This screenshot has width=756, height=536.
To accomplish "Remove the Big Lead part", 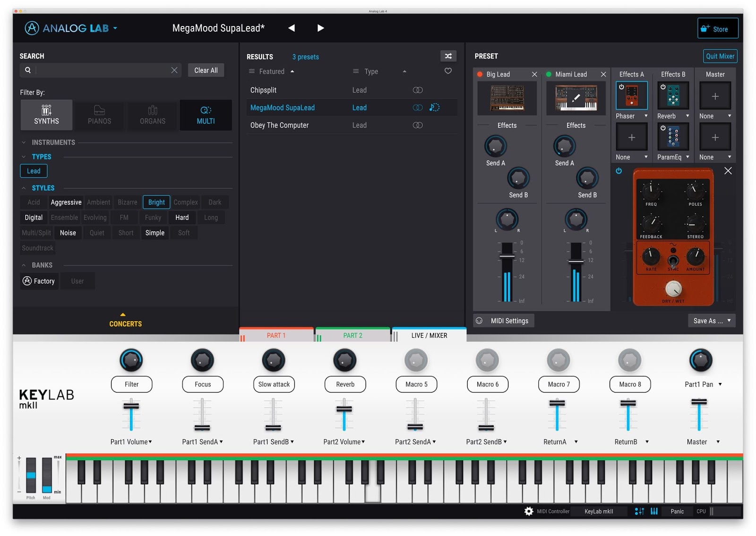I will (534, 74).
